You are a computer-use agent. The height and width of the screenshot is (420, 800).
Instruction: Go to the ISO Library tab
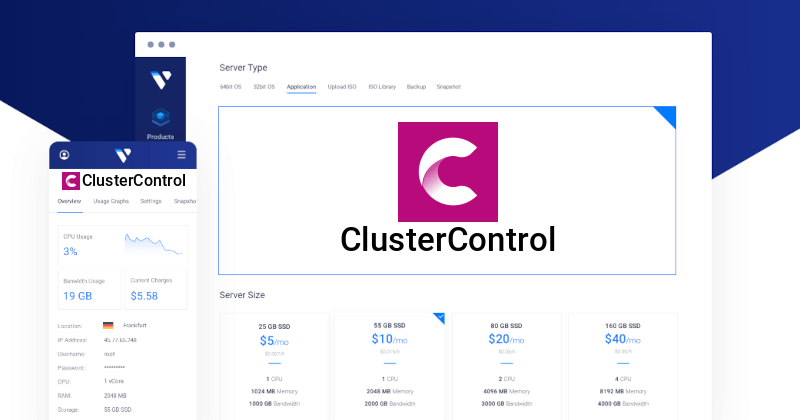[x=382, y=87]
